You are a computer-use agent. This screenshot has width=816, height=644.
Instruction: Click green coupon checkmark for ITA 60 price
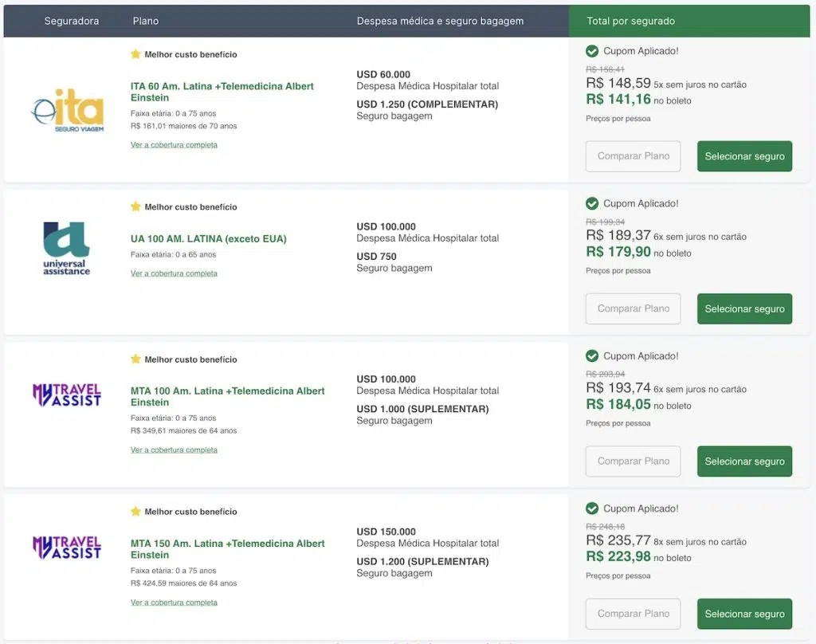point(592,51)
